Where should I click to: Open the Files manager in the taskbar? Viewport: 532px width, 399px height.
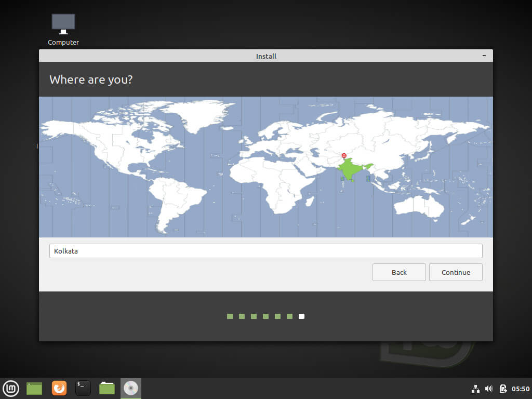107,388
